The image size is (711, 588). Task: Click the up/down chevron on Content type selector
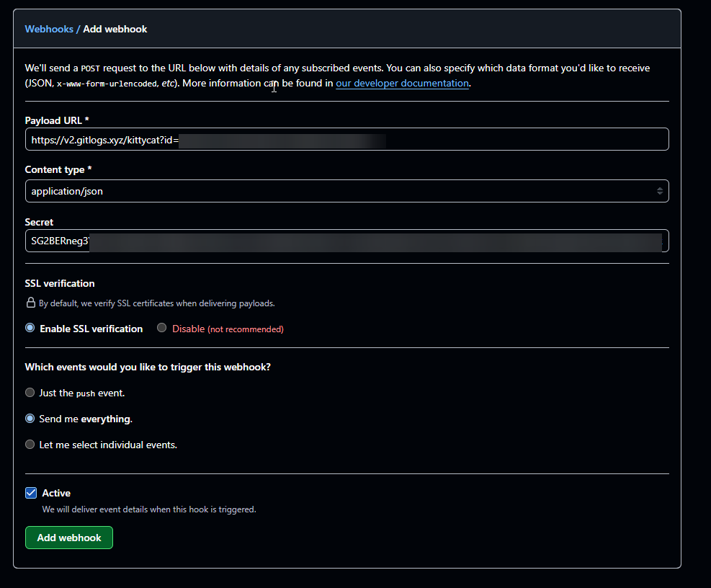660,190
